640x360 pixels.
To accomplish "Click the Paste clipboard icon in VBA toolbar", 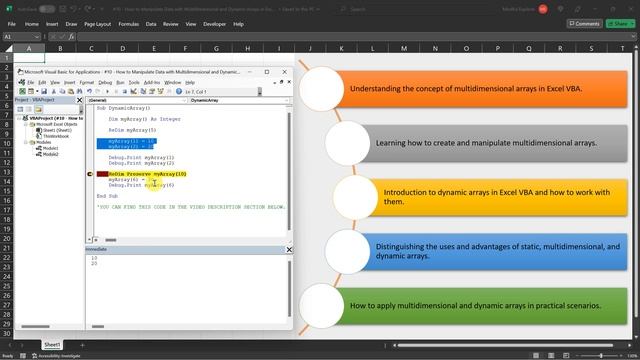I will [x=71, y=91].
